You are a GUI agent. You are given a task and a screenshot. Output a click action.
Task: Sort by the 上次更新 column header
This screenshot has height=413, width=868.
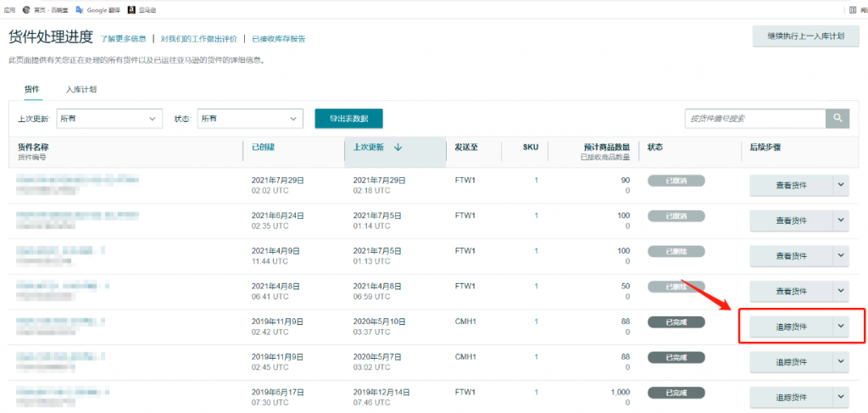tap(368, 147)
